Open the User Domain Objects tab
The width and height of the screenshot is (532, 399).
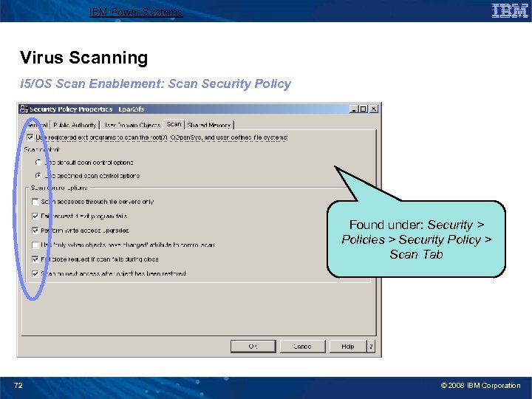[132, 125]
